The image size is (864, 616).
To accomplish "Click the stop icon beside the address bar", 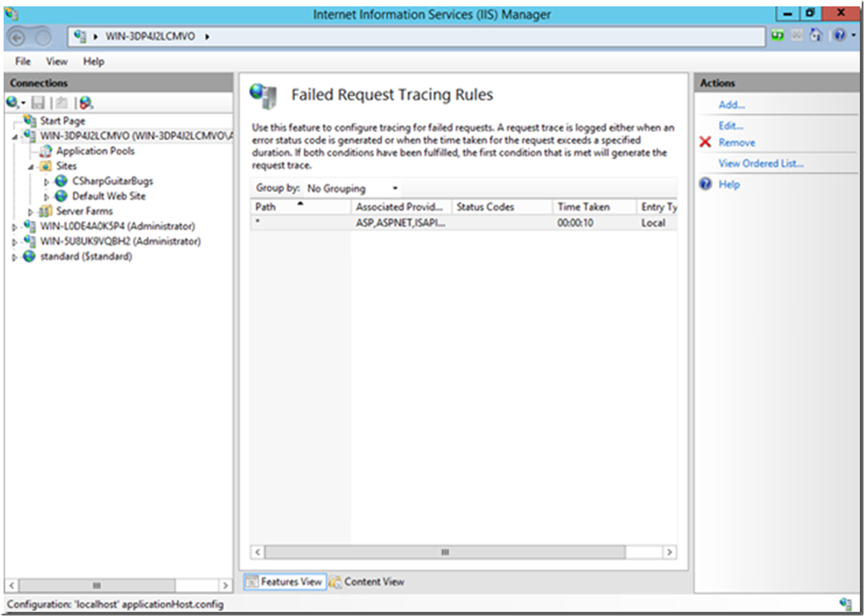I will click(x=797, y=36).
